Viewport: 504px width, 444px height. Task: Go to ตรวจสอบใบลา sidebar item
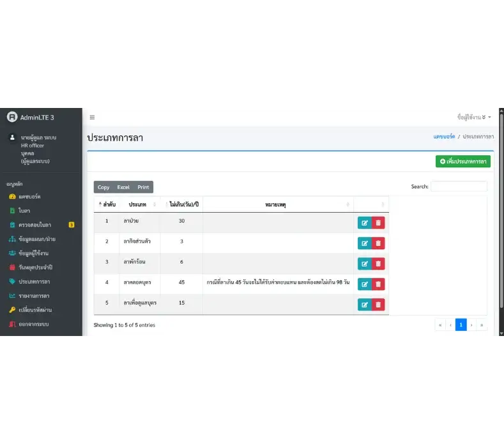[x=35, y=224]
